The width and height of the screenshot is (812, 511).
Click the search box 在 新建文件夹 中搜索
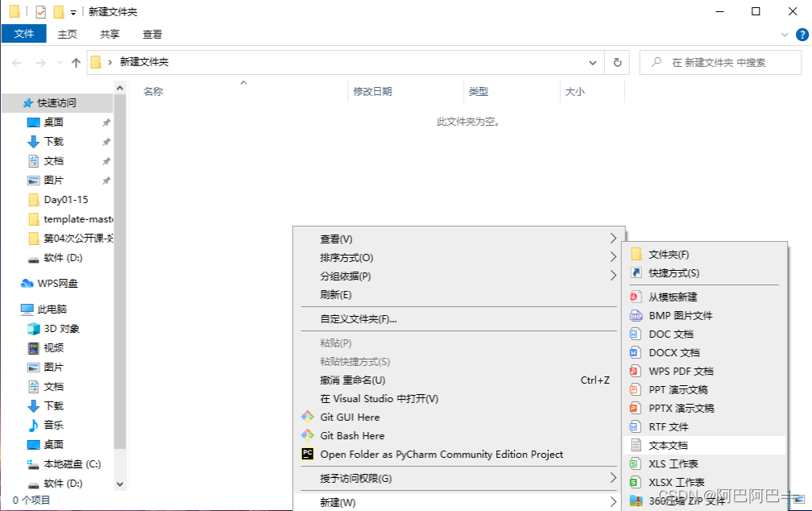click(720, 63)
